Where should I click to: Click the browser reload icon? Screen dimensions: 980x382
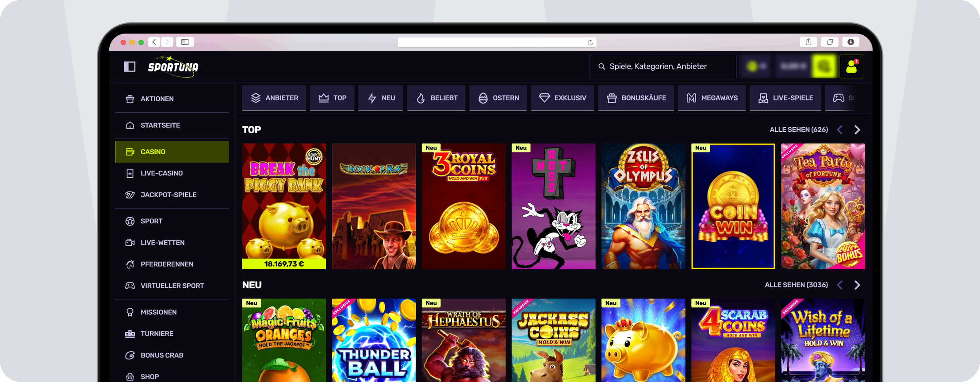click(x=590, y=42)
